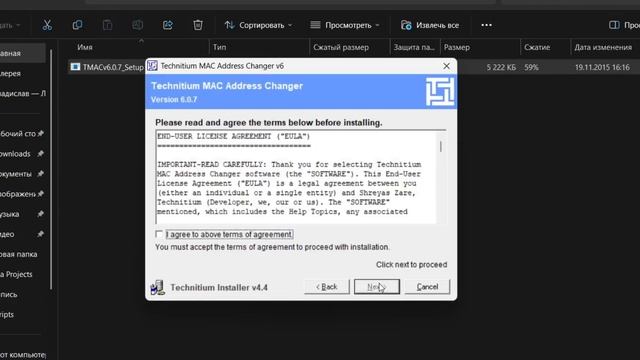Click Извлечь все extract all button
Image resolution: width=640 pixels, height=360 pixels.
(x=430, y=25)
